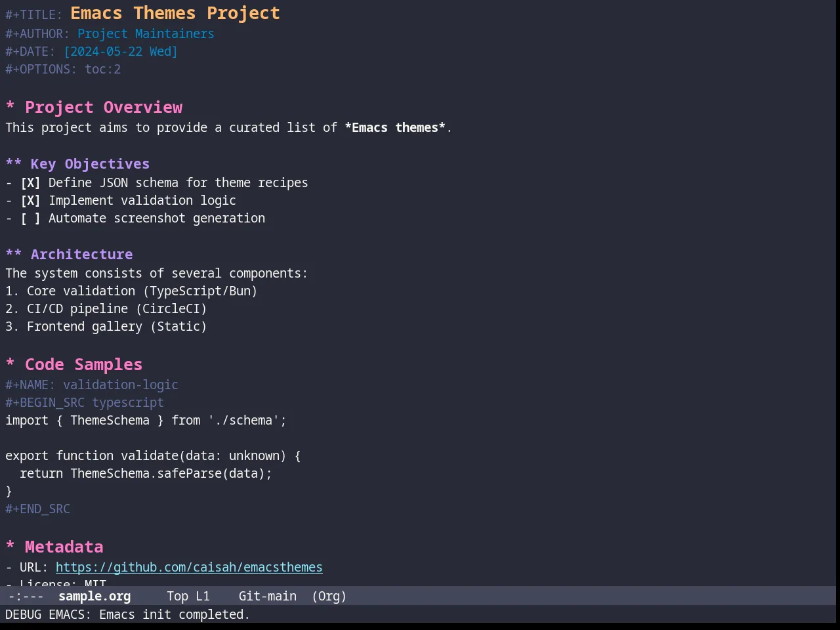Screen dimensions: 840x630
Task: Click the L1 line number indicator
Action: click(x=203, y=596)
